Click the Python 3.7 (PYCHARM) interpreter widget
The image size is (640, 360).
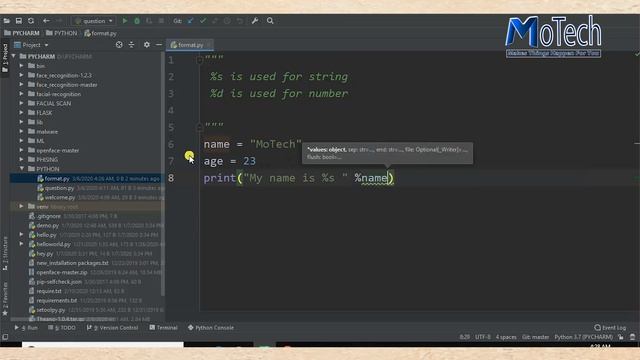tap(584, 337)
